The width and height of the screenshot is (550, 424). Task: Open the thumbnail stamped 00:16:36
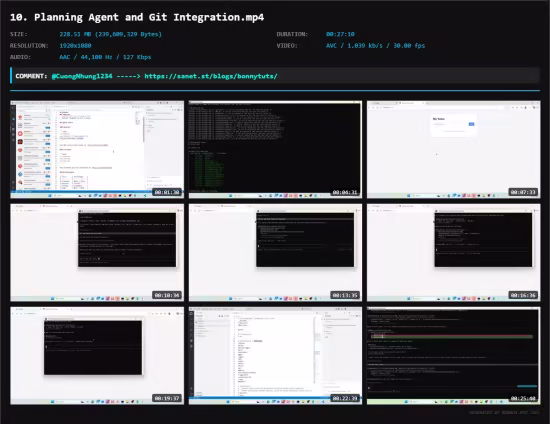454,253
